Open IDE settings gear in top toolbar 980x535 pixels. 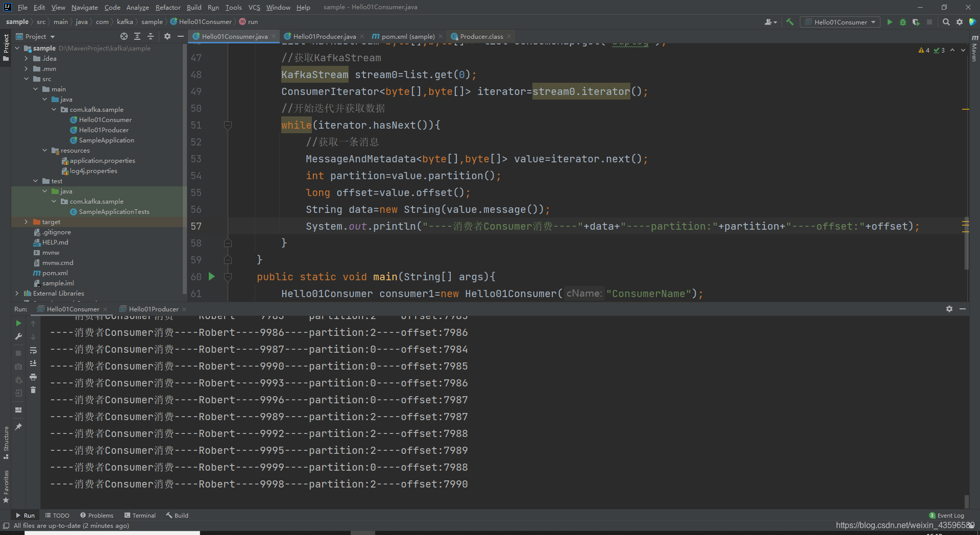(x=960, y=22)
